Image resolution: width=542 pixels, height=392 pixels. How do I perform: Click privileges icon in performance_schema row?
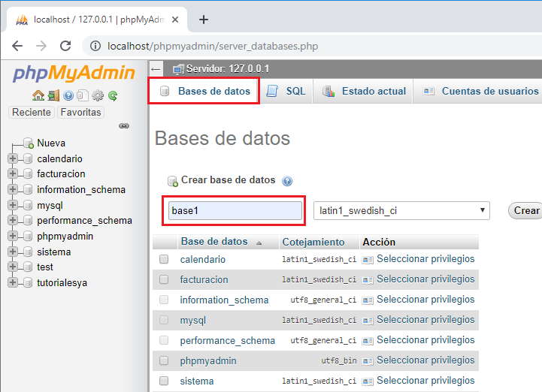(368, 341)
